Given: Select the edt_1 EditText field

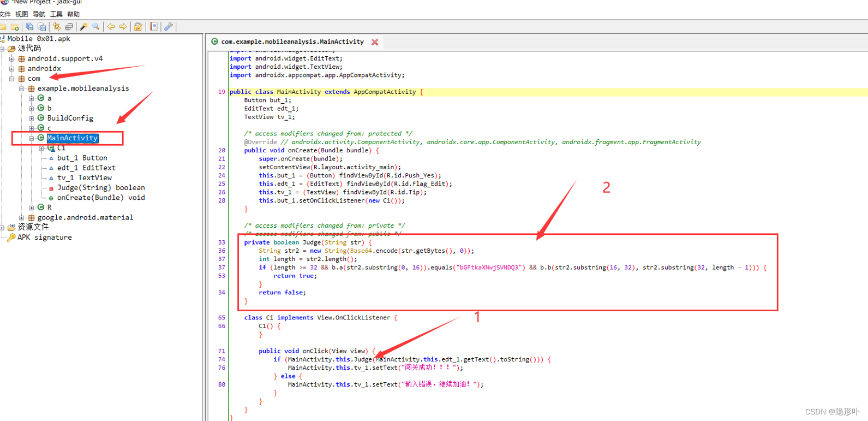Looking at the screenshot, I should pyautogui.click(x=86, y=168).
